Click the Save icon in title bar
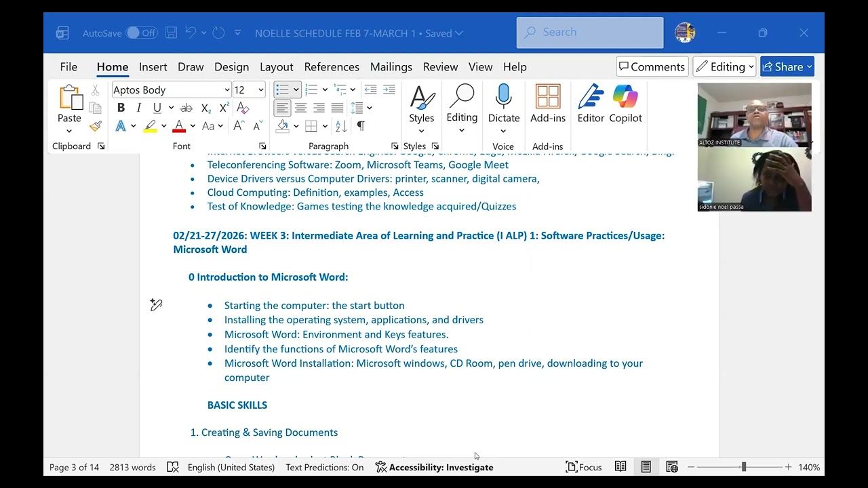868x488 pixels. coord(171,33)
